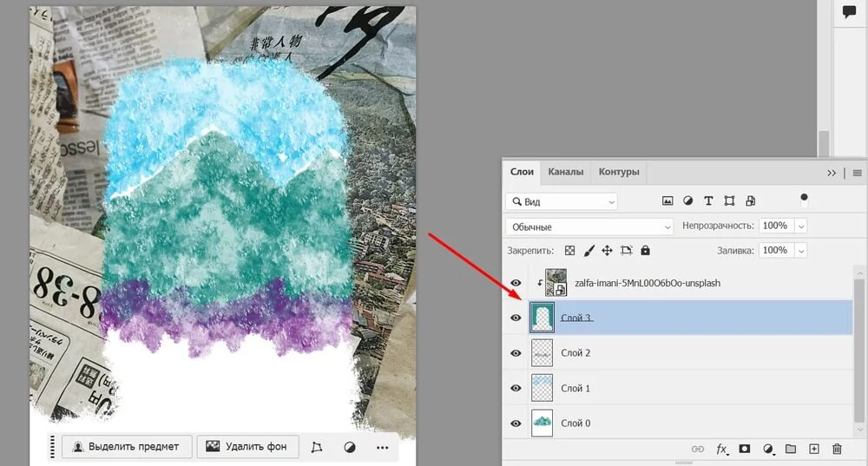868x466 pixels.
Task: Click the Удалить фон button
Action: pos(248,447)
